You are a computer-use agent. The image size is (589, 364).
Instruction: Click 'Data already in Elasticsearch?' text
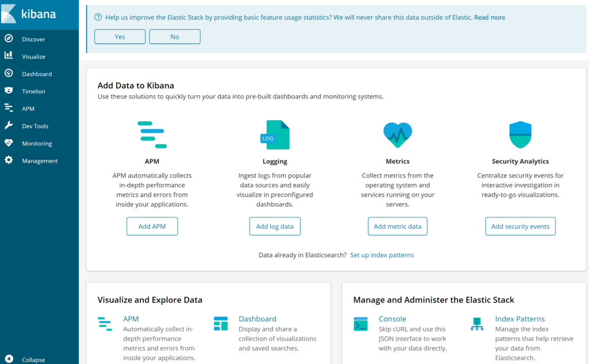(303, 255)
